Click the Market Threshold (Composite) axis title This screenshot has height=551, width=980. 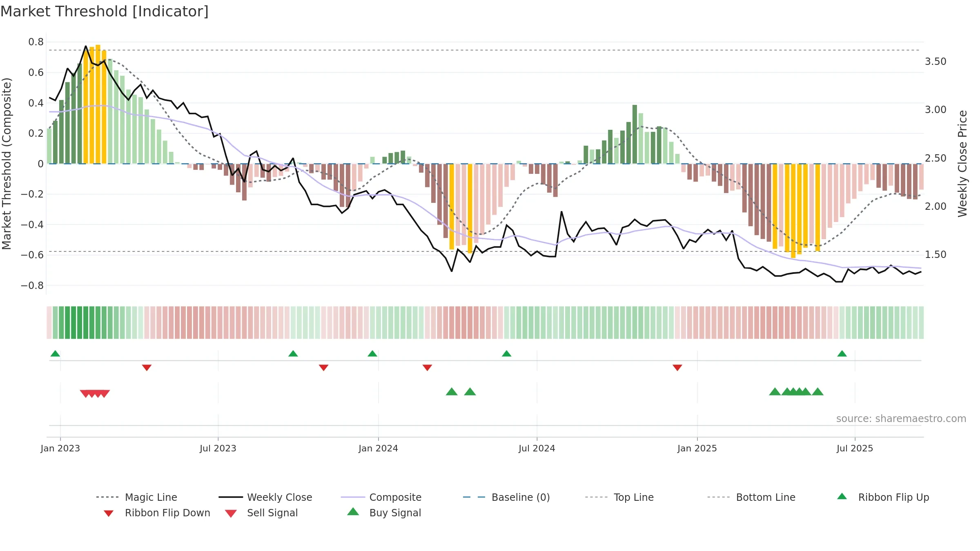click(x=7, y=164)
